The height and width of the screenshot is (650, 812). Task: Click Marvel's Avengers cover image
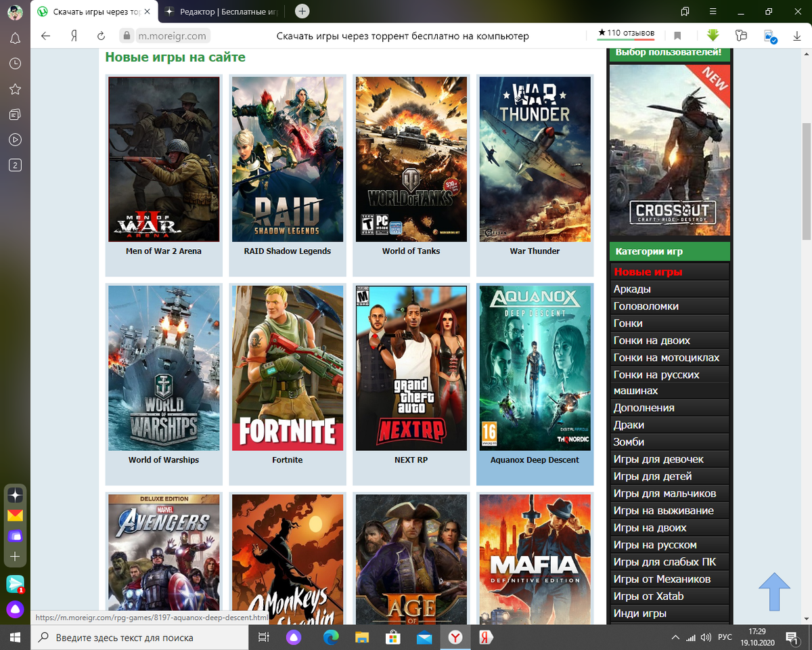pyautogui.click(x=164, y=559)
